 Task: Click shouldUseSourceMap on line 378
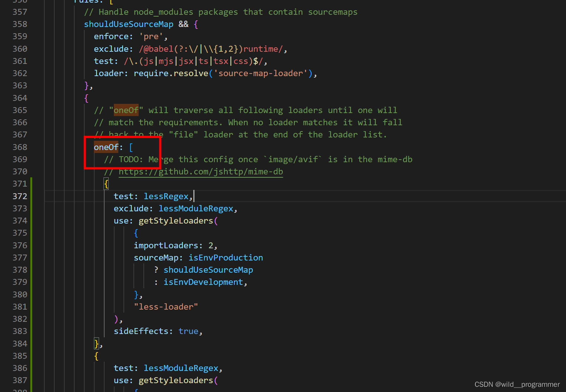click(208, 270)
